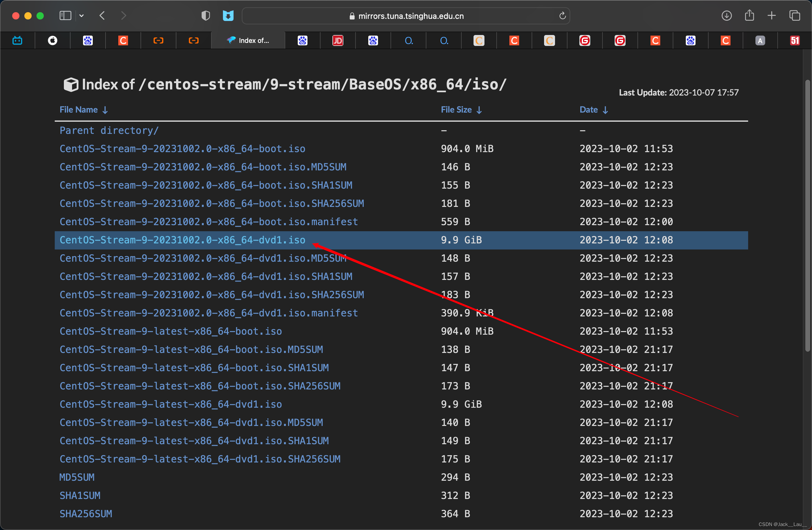Open the latest boot.iso.MD5SUM link
The height and width of the screenshot is (530, 812).
click(x=191, y=350)
